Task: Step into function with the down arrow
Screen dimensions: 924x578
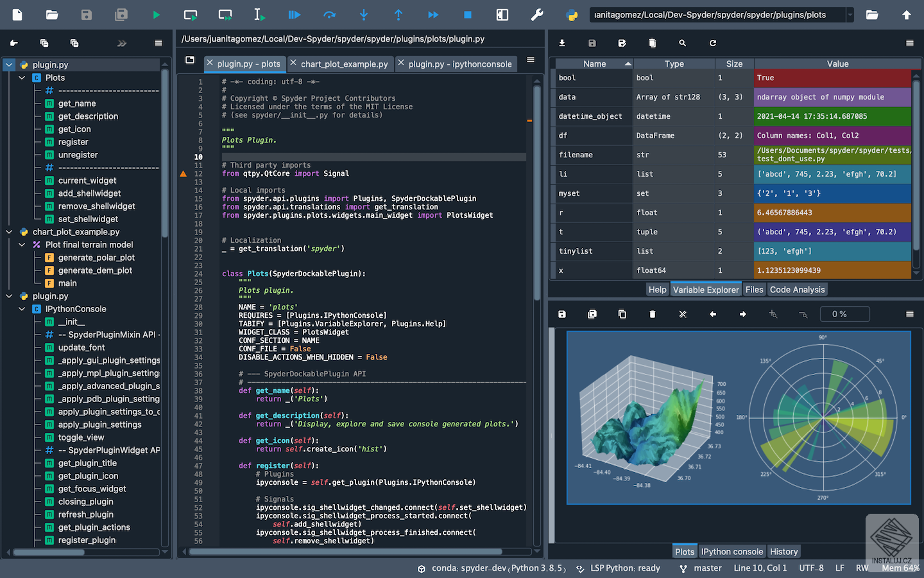Action: [x=364, y=15]
